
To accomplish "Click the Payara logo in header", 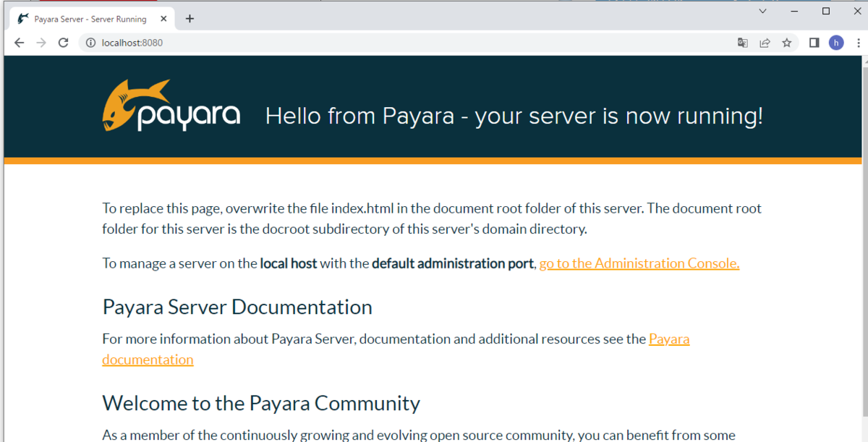I will click(171, 106).
